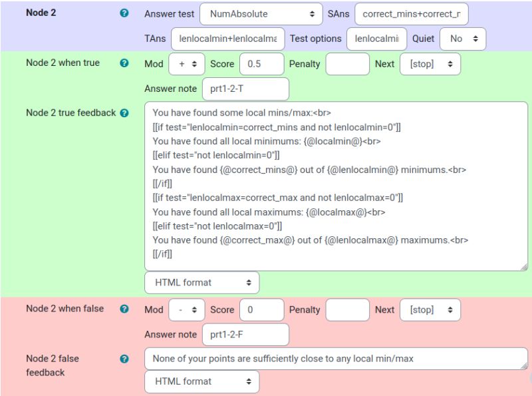532x396 pixels.
Task: Open help icon for Node 2 when false
Action: [x=124, y=309]
